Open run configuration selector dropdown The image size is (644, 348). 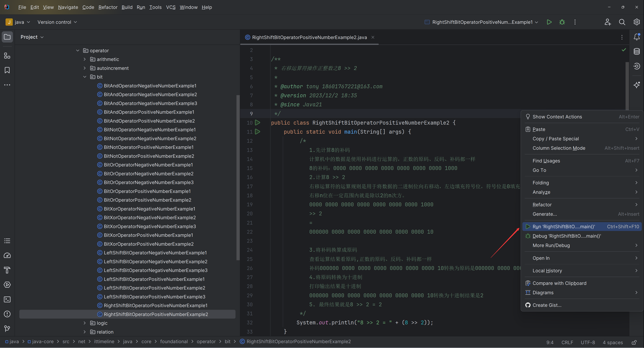point(481,22)
